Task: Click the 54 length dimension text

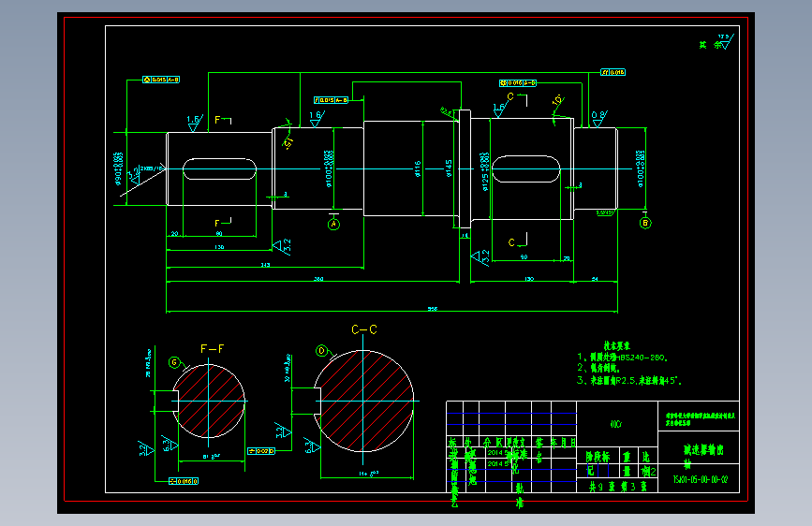Action: tap(595, 279)
